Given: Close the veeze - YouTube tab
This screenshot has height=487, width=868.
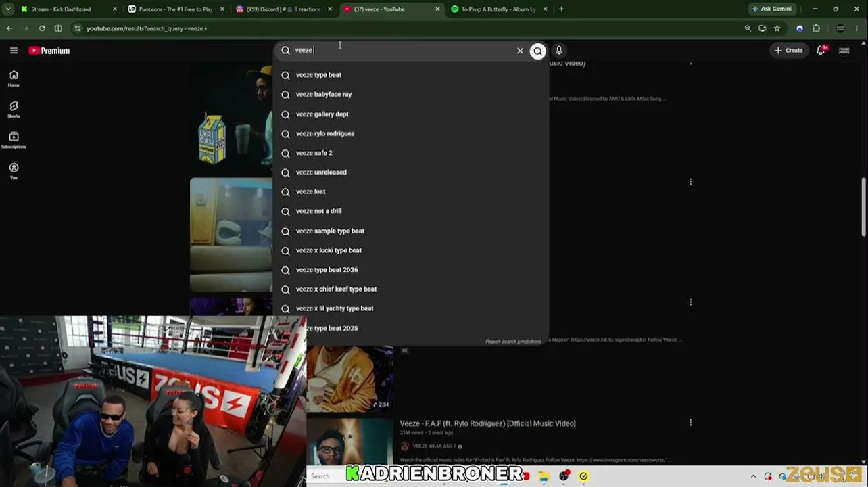Looking at the screenshot, I should click(x=437, y=9).
